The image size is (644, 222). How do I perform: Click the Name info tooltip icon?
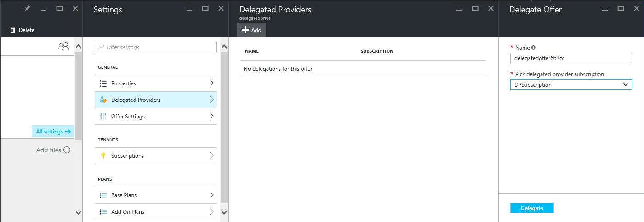point(534,47)
